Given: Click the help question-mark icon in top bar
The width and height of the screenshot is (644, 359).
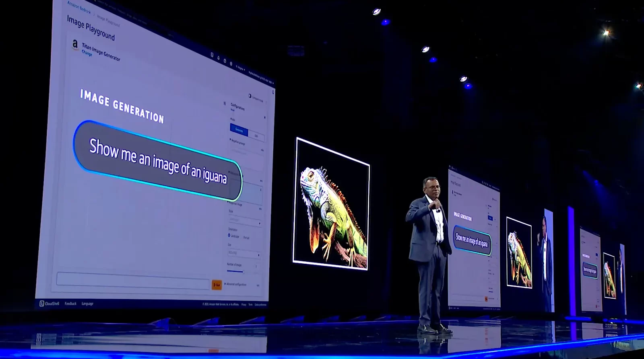Looking at the screenshot, I should [x=225, y=61].
